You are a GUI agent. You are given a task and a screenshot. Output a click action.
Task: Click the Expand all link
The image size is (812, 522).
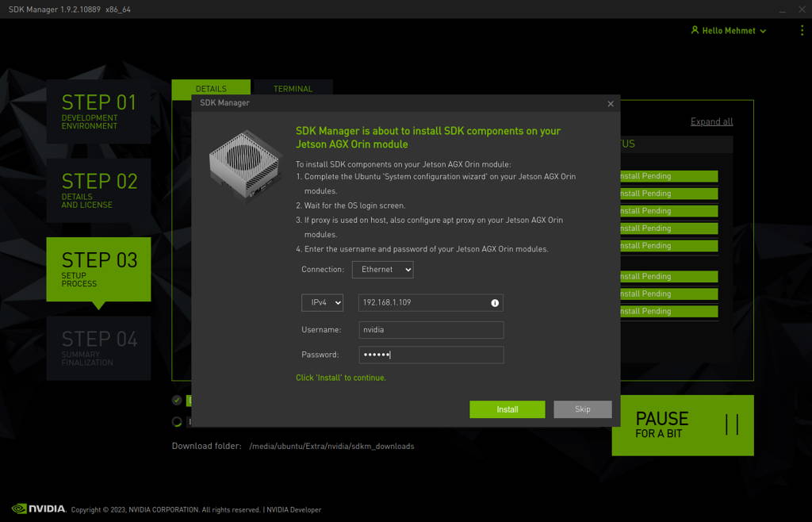pyautogui.click(x=711, y=121)
